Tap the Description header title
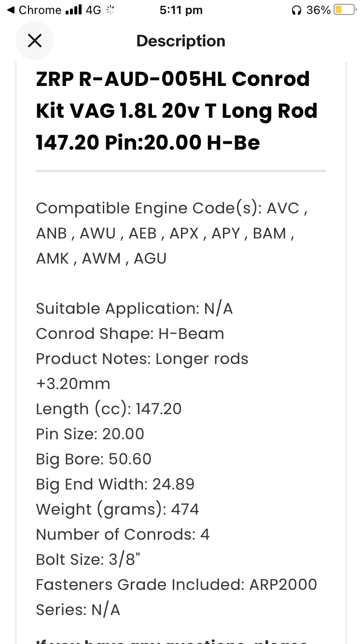This screenshot has width=362, height=644. (181, 41)
